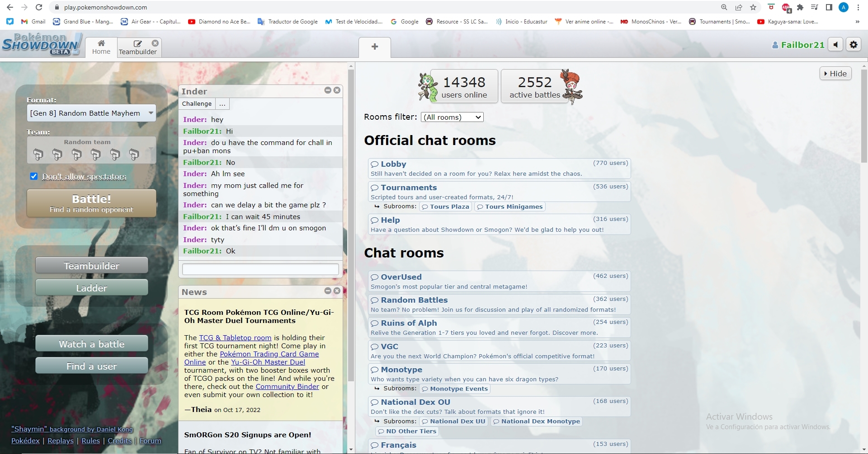Viewport: 868px width, 454px height.
Task: Open Tours Minigames subroom
Action: coord(509,207)
